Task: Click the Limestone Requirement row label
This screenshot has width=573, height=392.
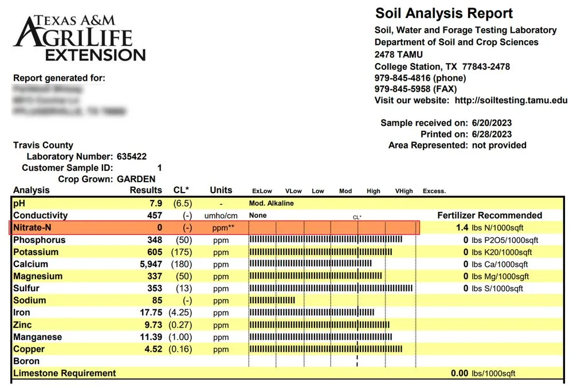Action: (64, 373)
